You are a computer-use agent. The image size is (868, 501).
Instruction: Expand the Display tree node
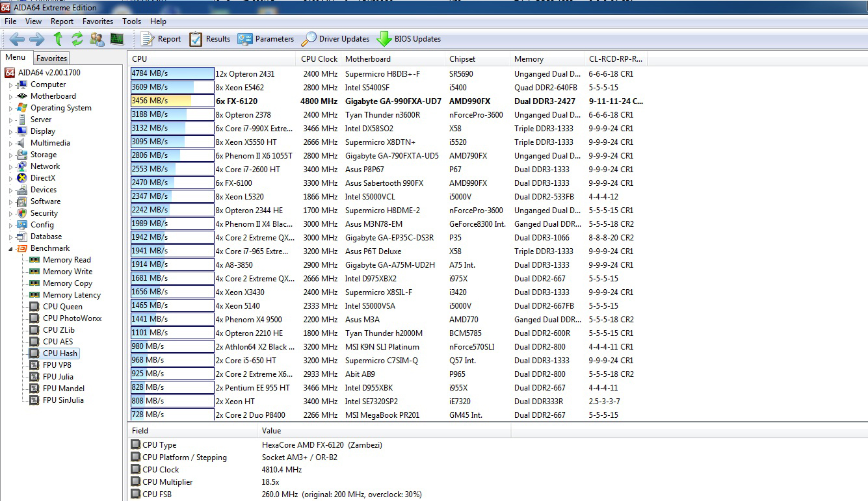(10, 131)
